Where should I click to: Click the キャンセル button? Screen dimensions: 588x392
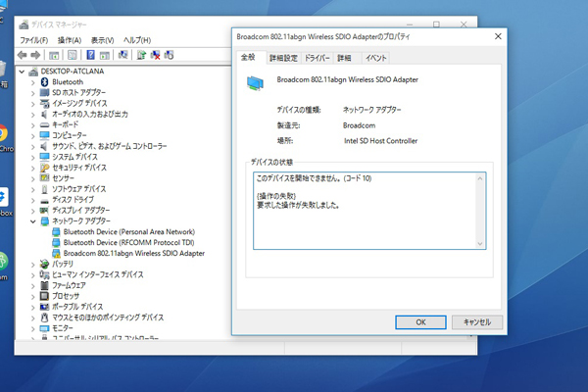pos(477,322)
